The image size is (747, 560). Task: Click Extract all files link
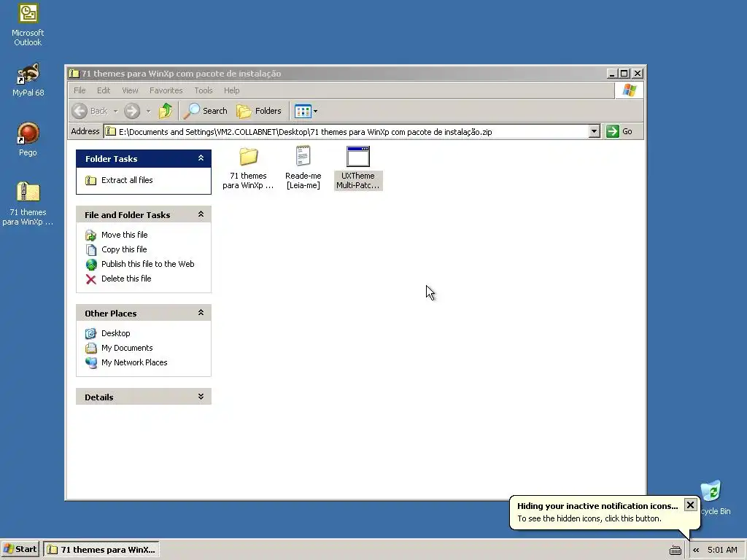click(127, 180)
